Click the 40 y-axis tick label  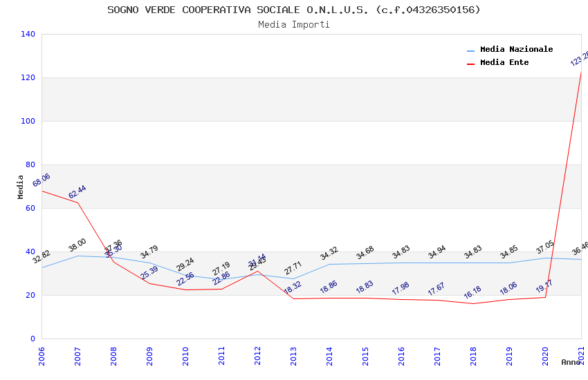30,251
